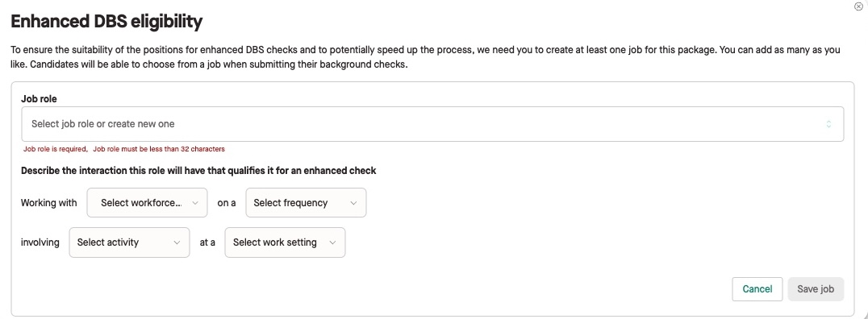
Task: Click the Save job button
Action: tap(816, 289)
